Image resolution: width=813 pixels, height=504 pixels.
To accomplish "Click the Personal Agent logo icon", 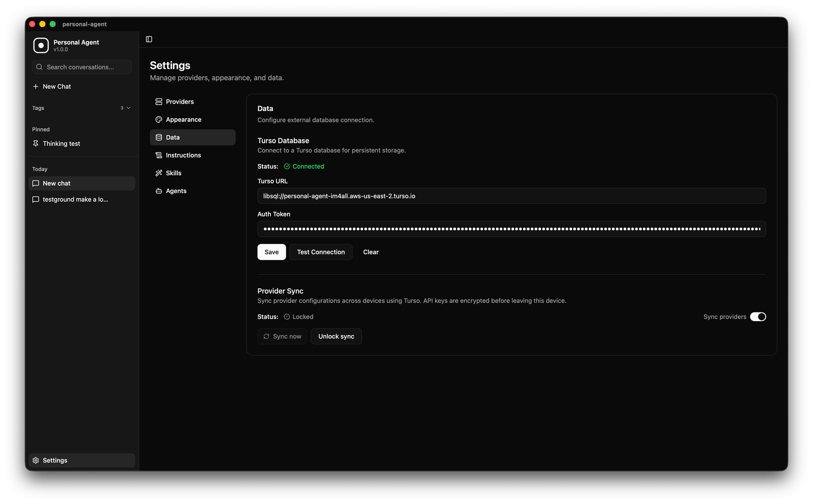I will [41, 45].
